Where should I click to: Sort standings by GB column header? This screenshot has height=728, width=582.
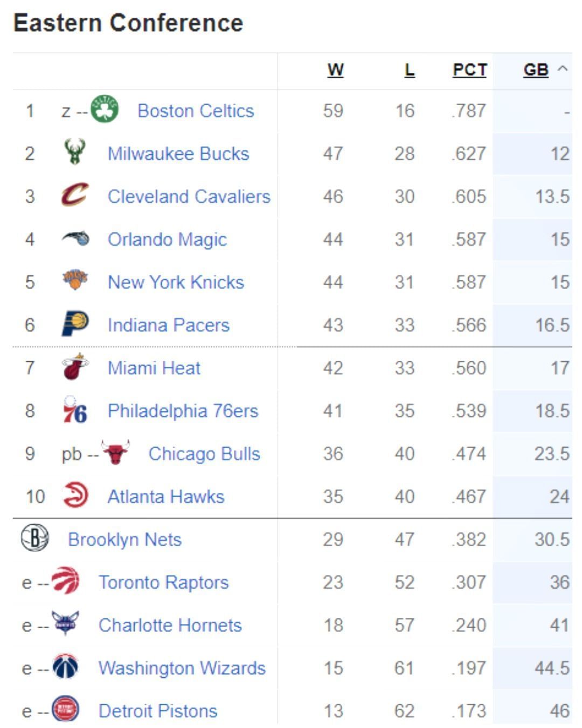pyautogui.click(x=536, y=70)
